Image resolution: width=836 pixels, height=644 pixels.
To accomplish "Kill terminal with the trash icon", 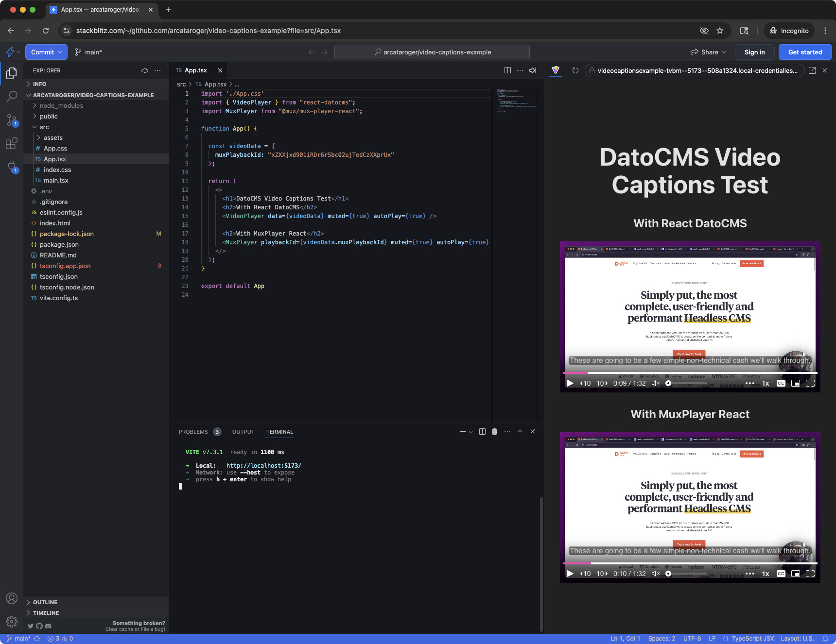I will point(494,432).
